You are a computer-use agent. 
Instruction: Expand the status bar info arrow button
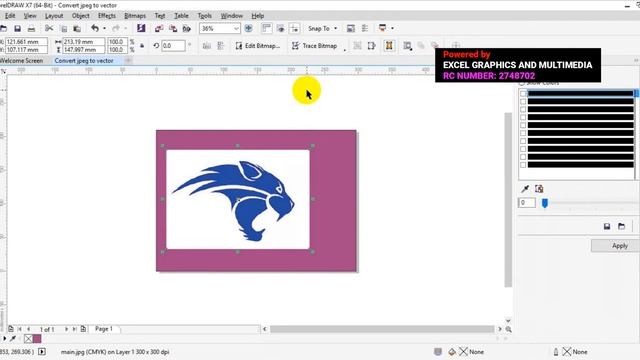coord(42,351)
